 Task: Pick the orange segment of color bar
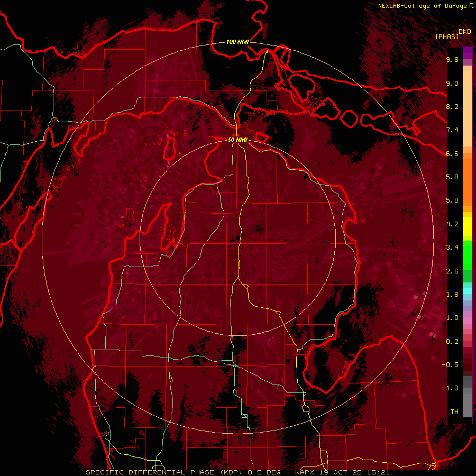467,182
